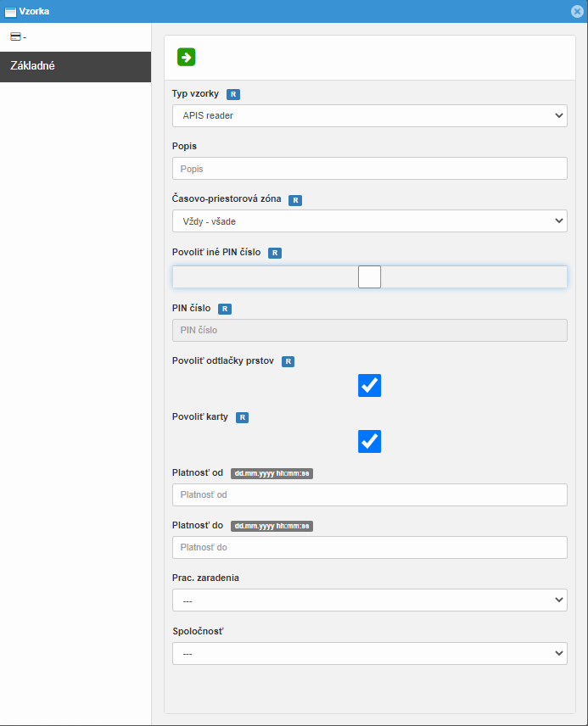Click the Prac. zaradenia label
Screen dimensions: 588x726
[205, 578]
